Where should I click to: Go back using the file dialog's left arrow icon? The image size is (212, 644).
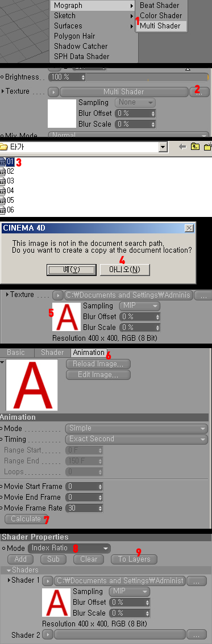pos(183,147)
